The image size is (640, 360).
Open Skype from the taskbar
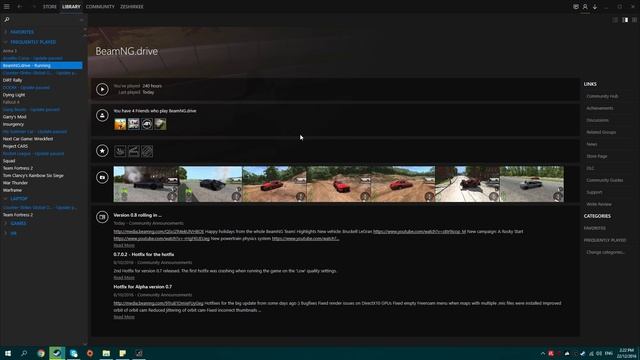[x=73, y=353]
